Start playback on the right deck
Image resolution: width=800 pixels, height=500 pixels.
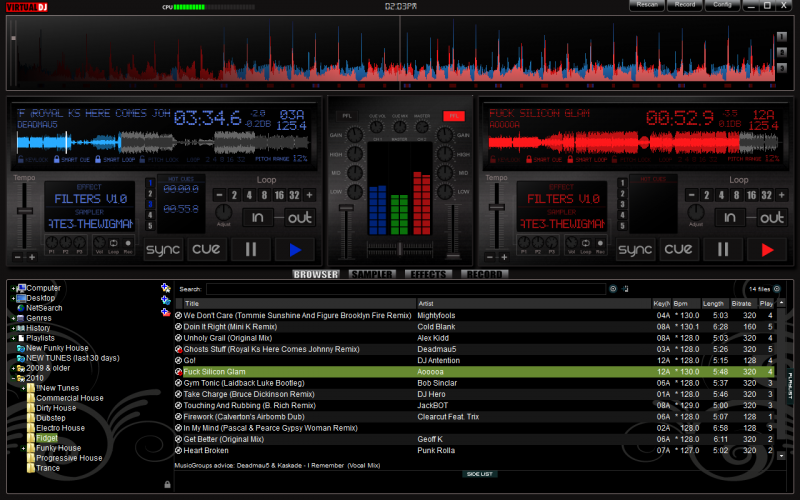click(767, 249)
